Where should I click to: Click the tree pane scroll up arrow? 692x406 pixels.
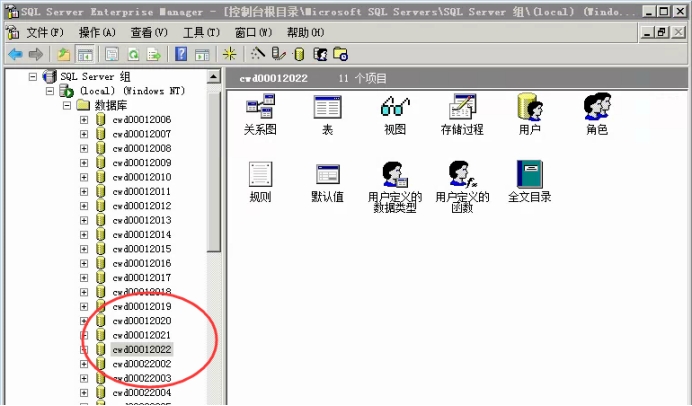tap(214, 77)
